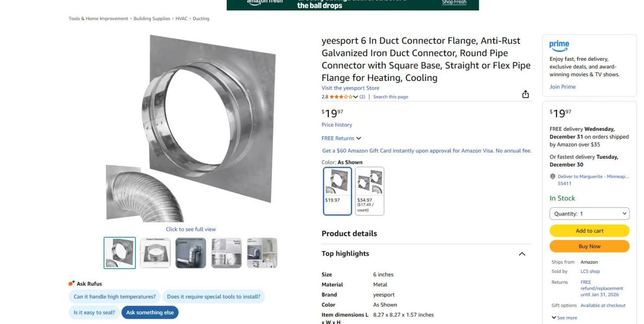
Task: Click the star rating icons
Action: pyautogui.click(x=341, y=97)
